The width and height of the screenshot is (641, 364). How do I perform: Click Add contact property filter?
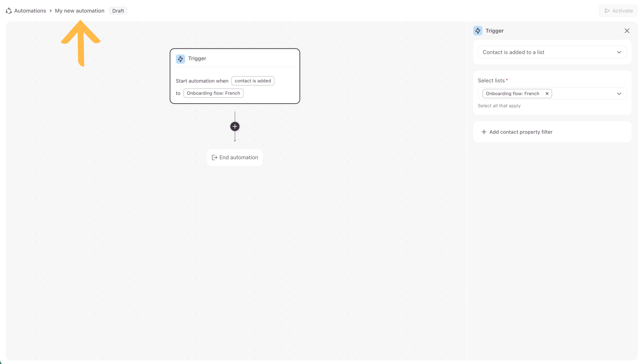(520, 132)
